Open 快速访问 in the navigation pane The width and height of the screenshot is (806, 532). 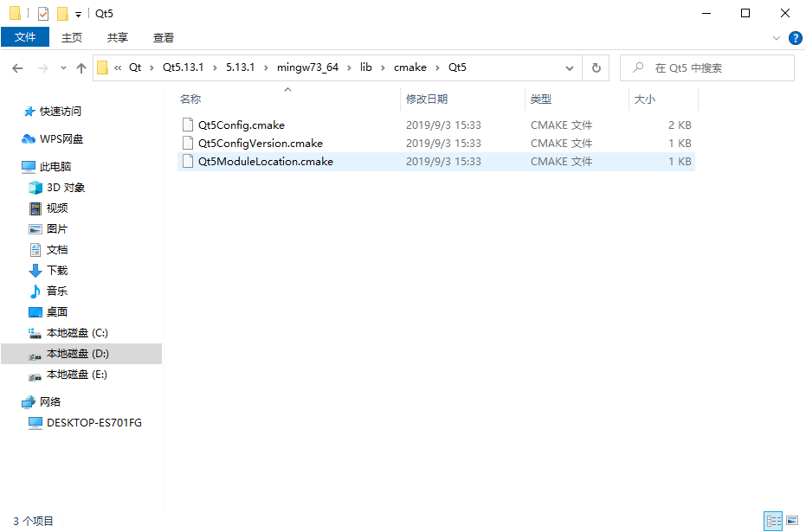pyautogui.click(x=52, y=112)
